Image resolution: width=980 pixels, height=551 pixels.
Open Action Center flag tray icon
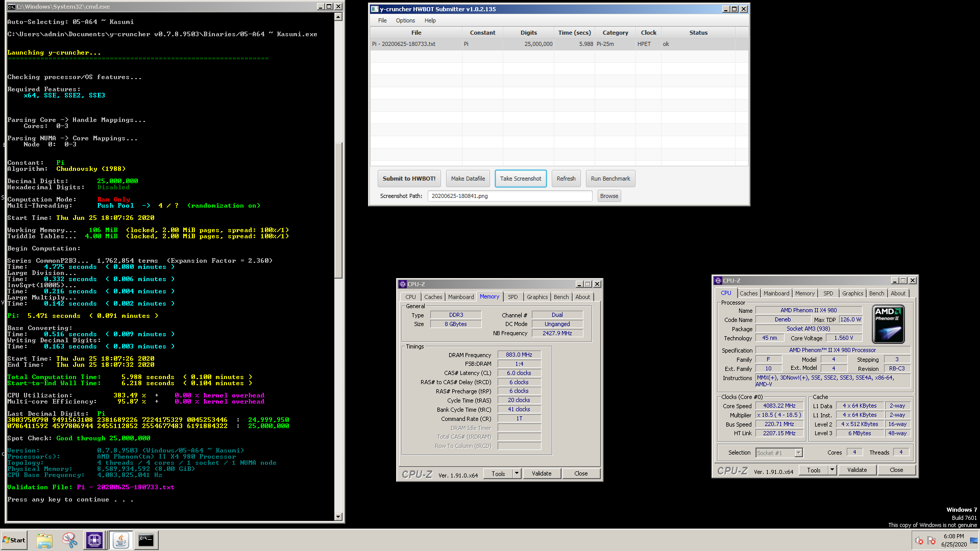(x=932, y=541)
